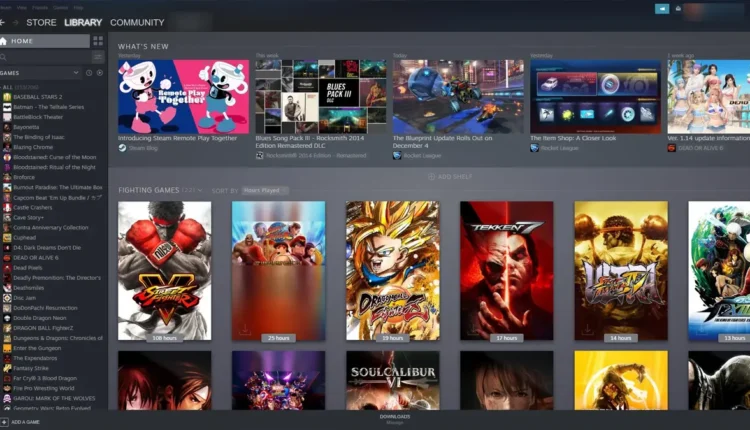Open The Item Shop: A Closer Look
This screenshot has height=430, width=750.
coord(573,138)
